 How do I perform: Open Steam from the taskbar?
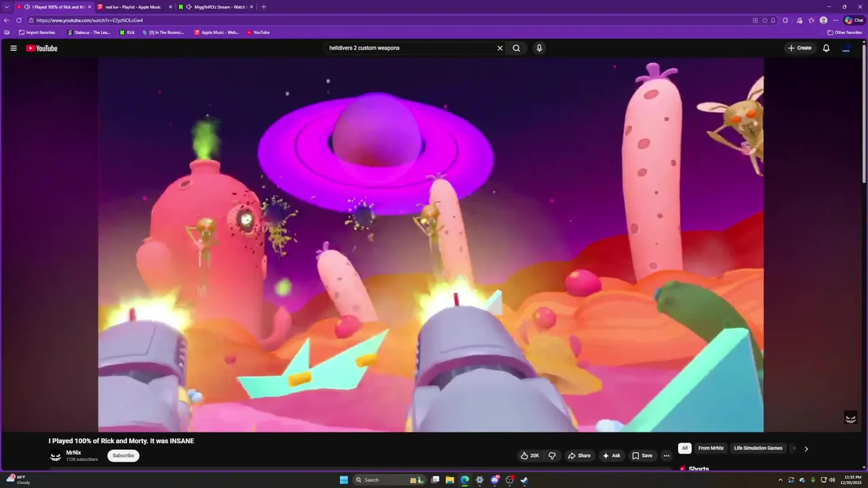[524, 480]
